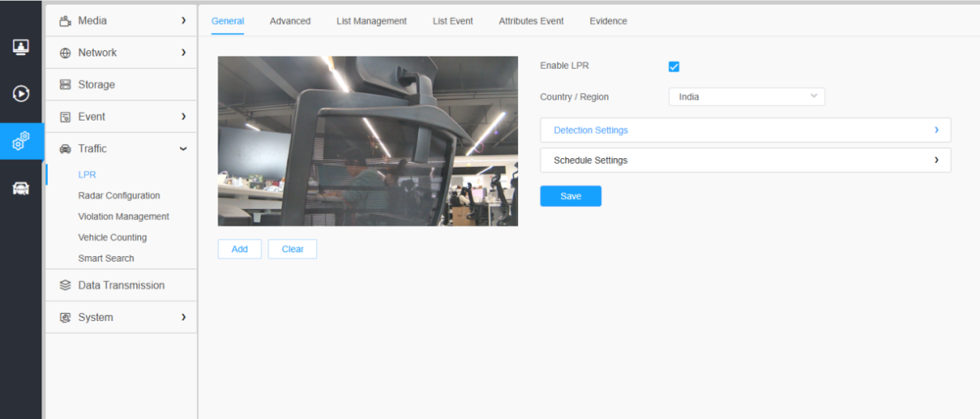Click the Data Transmission layers icon
Image resolution: width=980 pixels, height=419 pixels.
[x=65, y=285]
